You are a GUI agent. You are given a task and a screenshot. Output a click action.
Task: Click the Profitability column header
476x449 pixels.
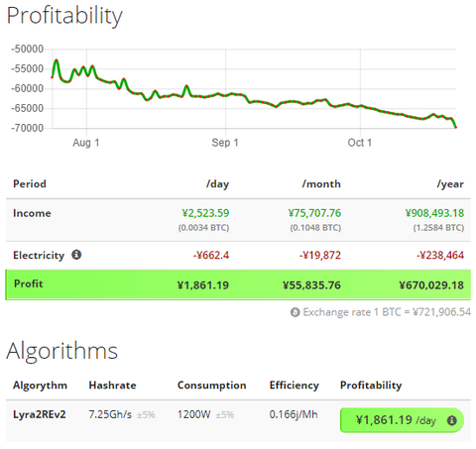click(371, 386)
